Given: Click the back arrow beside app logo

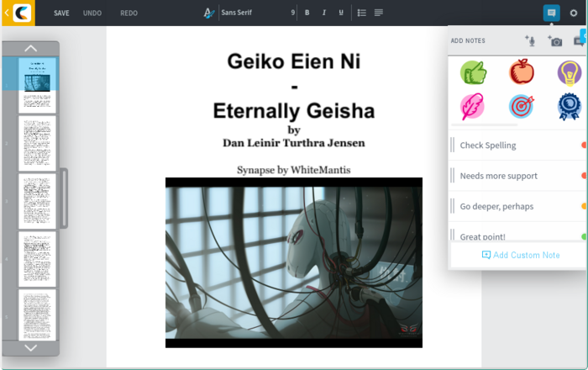Looking at the screenshot, I should tap(7, 13).
